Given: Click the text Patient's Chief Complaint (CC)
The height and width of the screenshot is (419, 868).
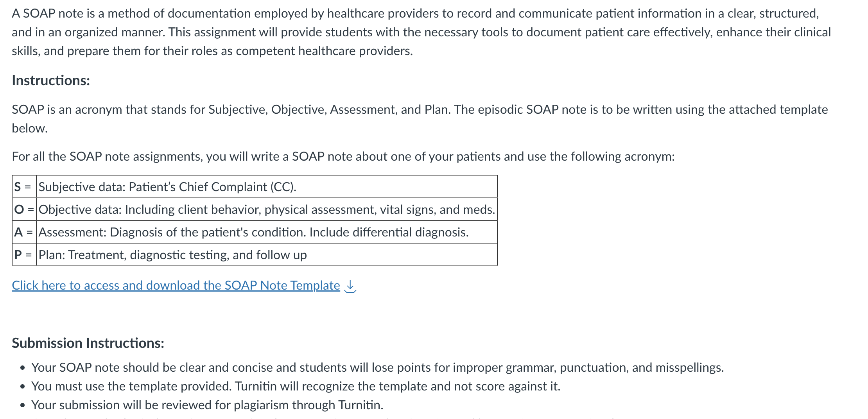Looking at the screenshot, I should tap(212, 187).
